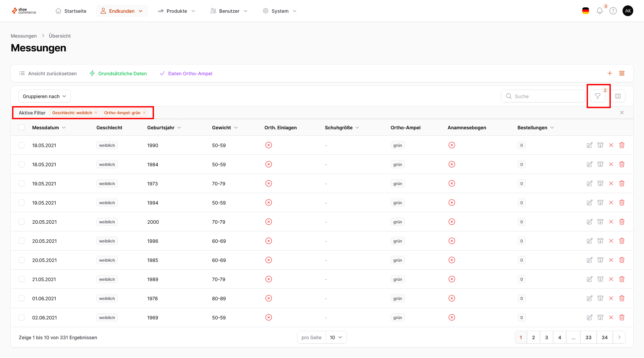Click Ansicht zurücksetzen
Viewport: 644px width, 358px height.
pos(48,74)
